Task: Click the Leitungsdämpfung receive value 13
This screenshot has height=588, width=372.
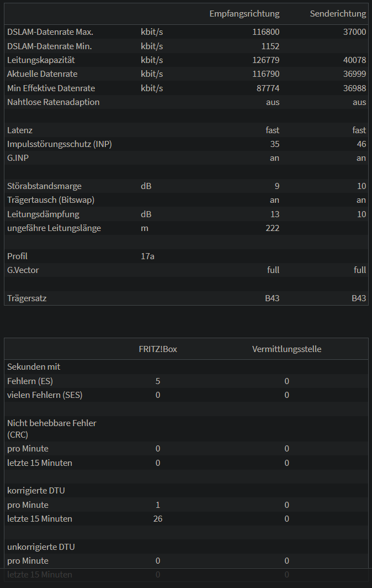Action: 275,214
